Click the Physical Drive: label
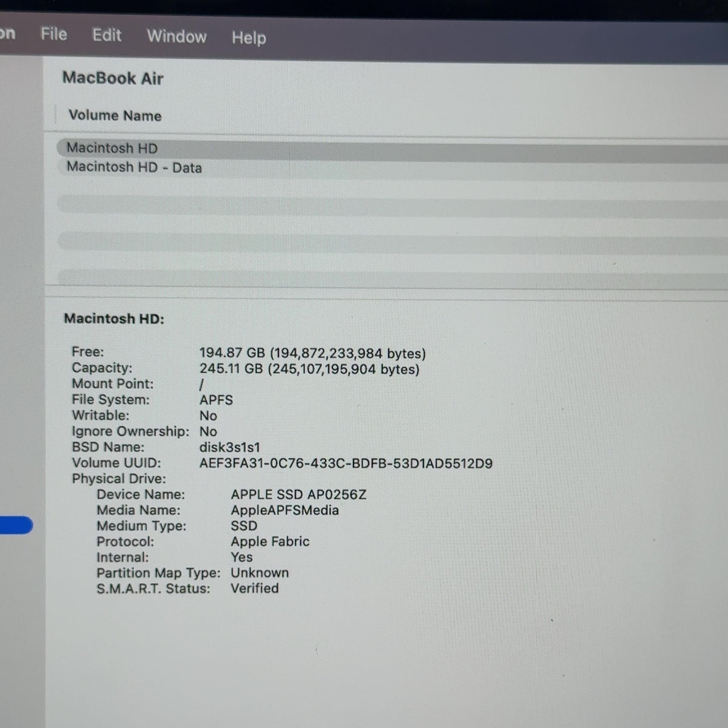 point(119,479)
